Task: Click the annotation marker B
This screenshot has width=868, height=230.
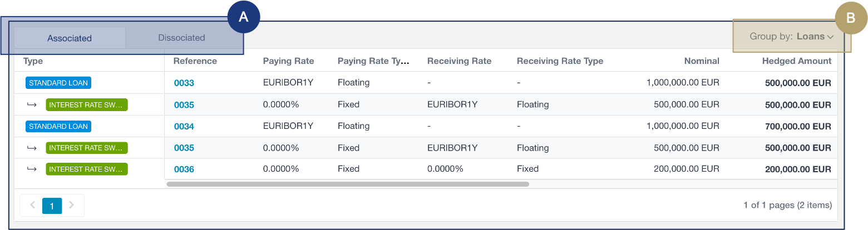Action: [x=851, y=18]
